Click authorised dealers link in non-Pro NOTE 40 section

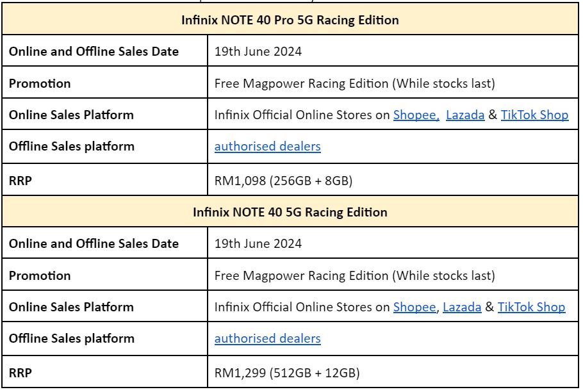(x=267, y=339)
